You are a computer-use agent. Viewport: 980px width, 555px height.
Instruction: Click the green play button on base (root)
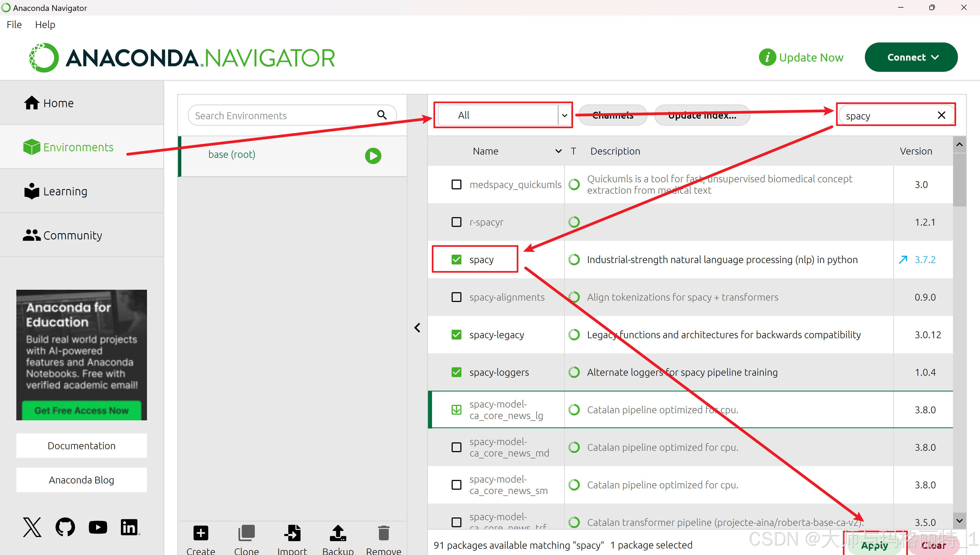[373, 156]
